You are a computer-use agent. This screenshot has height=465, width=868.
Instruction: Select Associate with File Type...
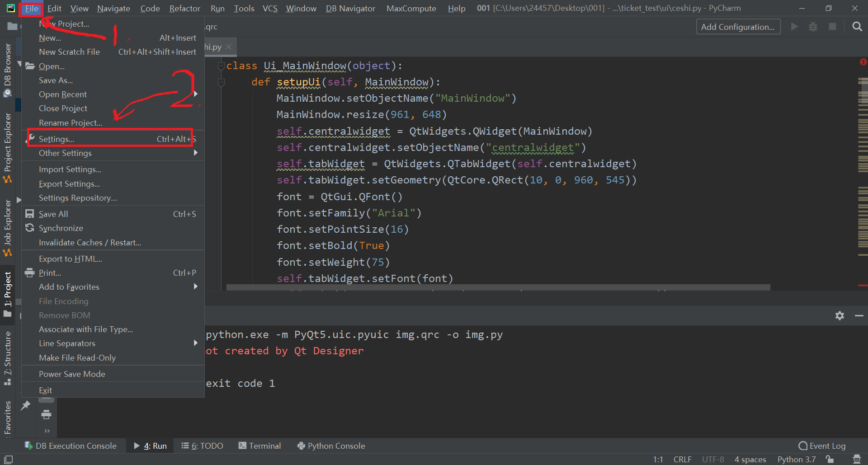[113, 329]
